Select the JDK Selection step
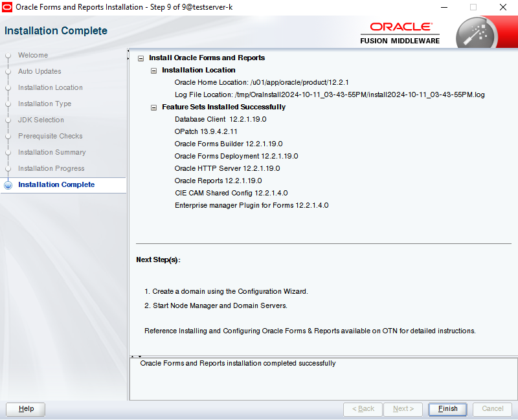The height and width of the screenshot is (420, 518). coord(41,120)
